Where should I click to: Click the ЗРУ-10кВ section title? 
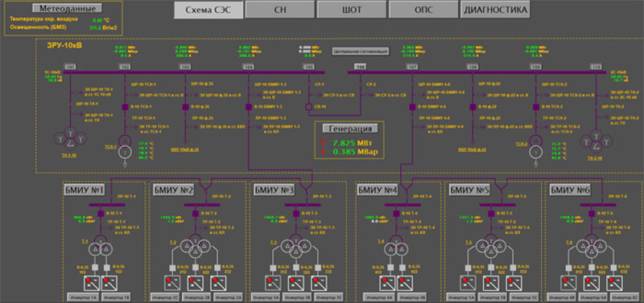65,46
